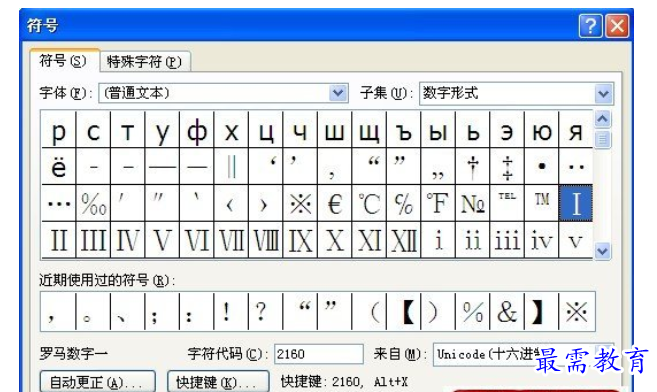657x392 pixels.
Task: Pick the left bracket 【 from recent symbols
Action: click(404, 312)
